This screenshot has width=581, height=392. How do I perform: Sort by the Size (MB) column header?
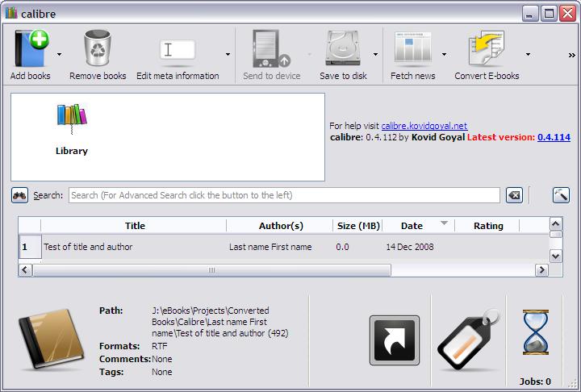click(x=358, y=226)
